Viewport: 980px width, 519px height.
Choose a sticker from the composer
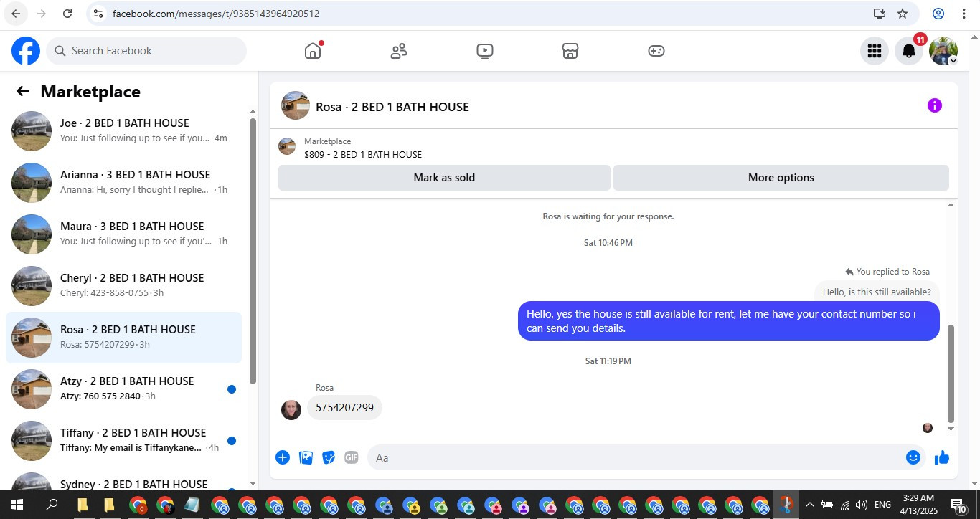(x=329, y=457)
